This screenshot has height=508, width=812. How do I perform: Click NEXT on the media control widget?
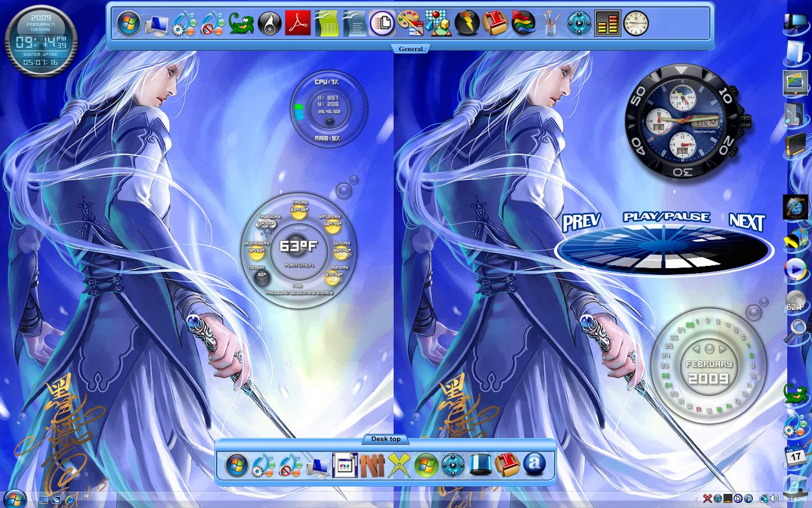click(x=747, y=221)
